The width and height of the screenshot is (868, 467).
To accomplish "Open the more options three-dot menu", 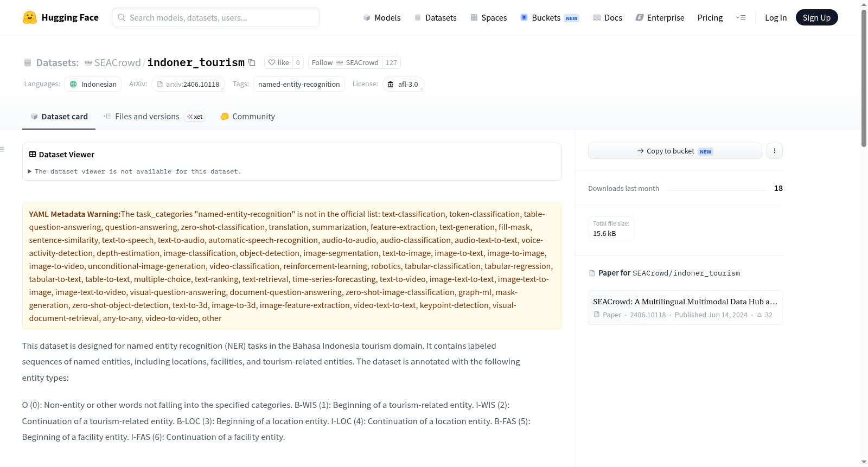I will pos(775,151).
